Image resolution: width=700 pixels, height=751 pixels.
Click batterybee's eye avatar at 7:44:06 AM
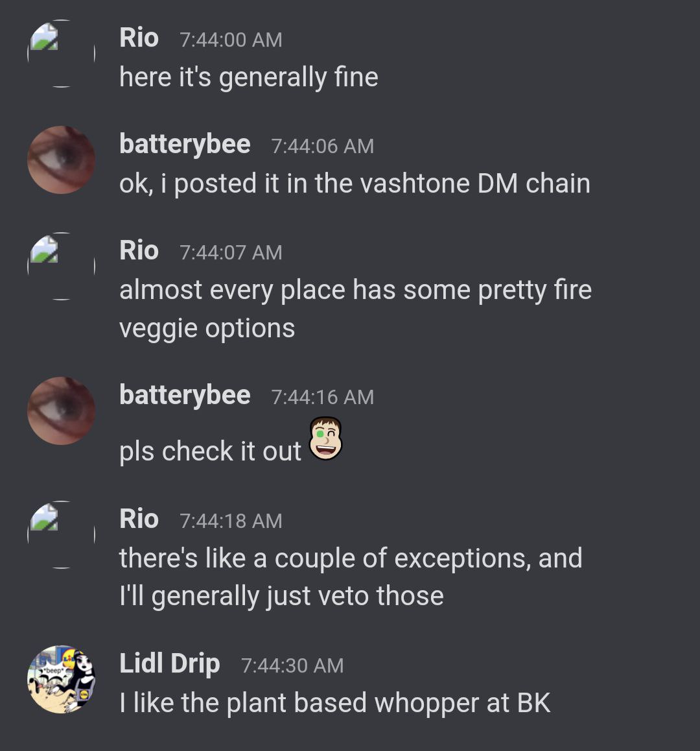61,160
